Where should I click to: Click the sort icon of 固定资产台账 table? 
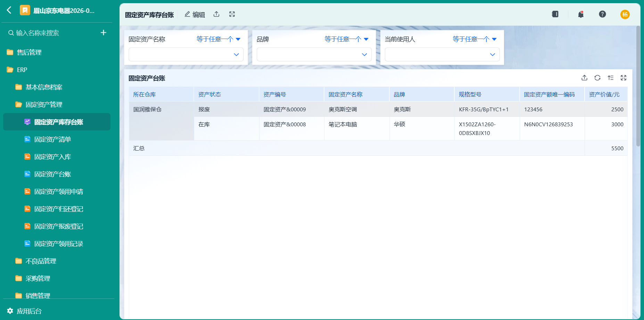[610, 78]
